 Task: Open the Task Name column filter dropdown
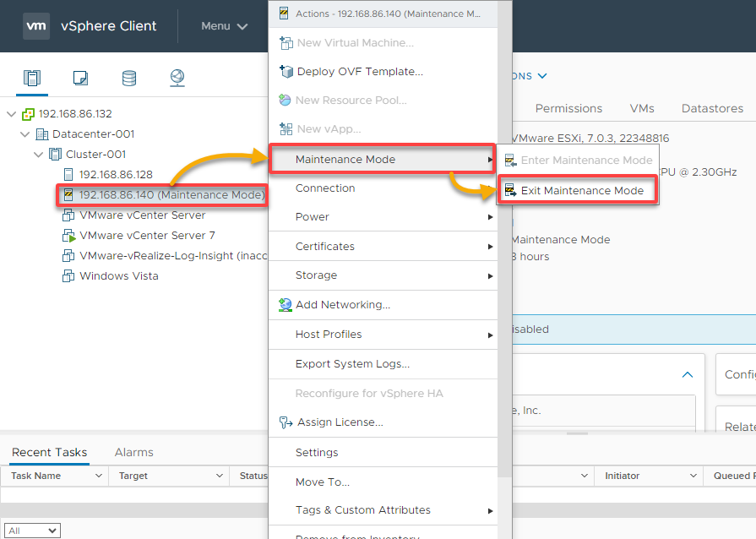99,476
